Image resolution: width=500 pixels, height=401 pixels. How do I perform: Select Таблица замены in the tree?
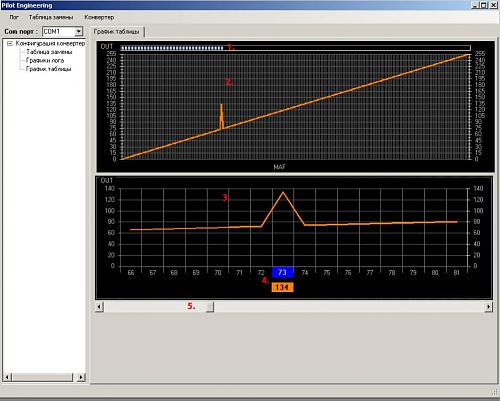(x=49, y=52)
